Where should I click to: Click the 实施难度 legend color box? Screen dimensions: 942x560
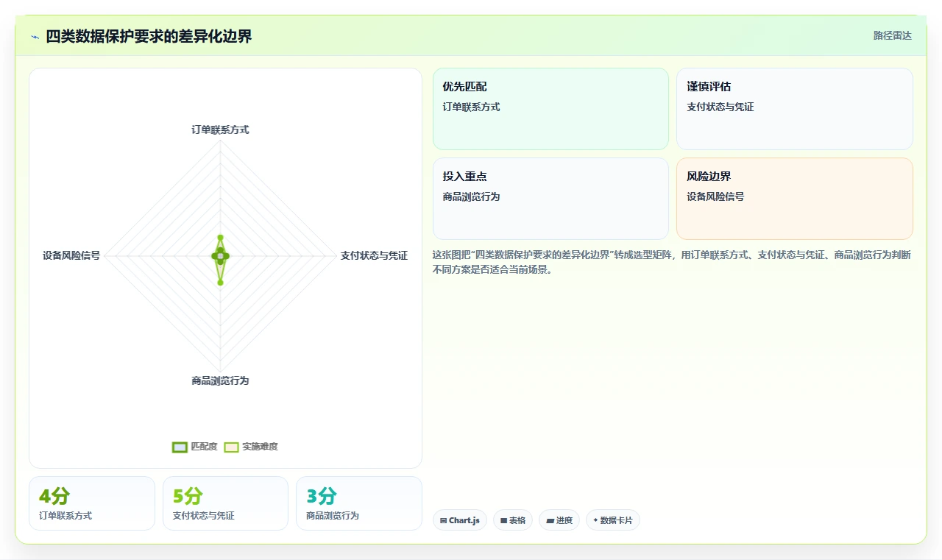coord(231,447)
